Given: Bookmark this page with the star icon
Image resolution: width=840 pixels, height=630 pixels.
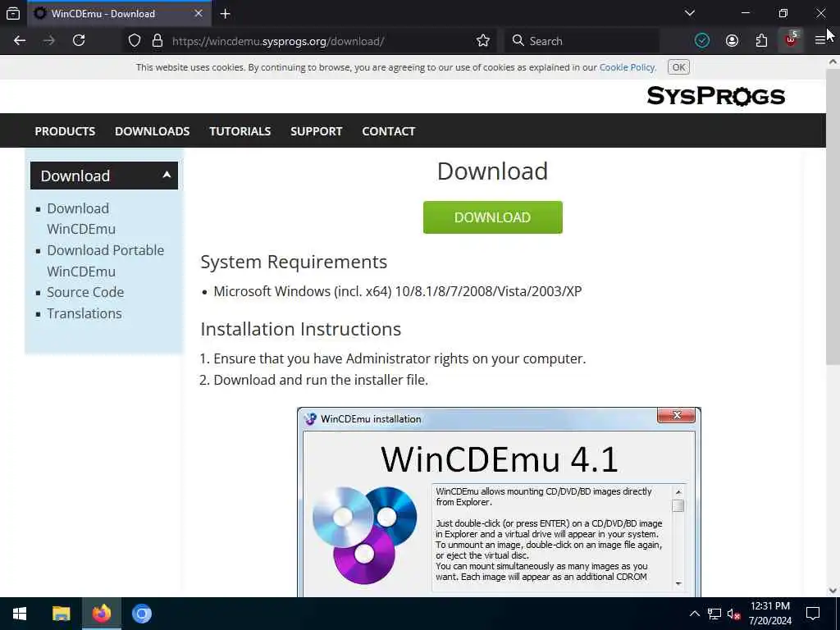Looking at the screenshot, I should (482, 41).
